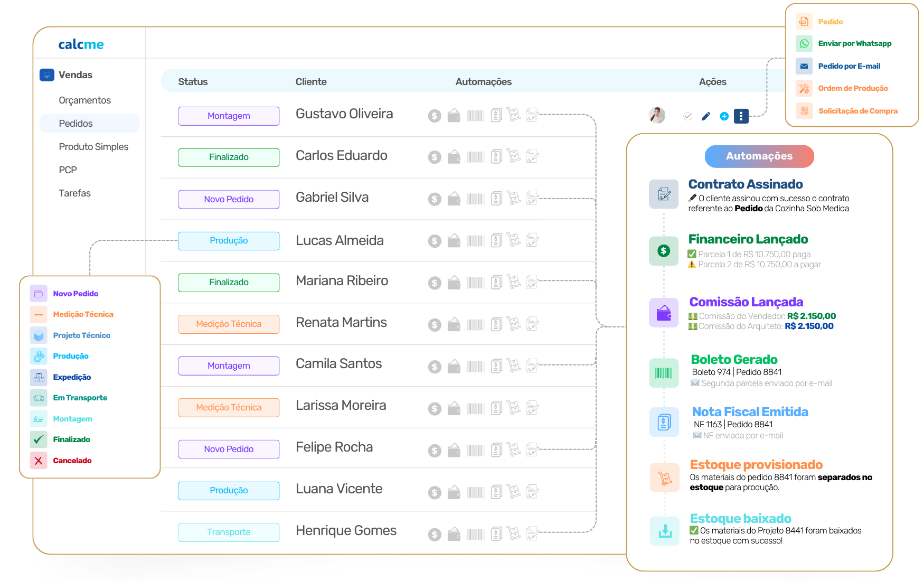Click the stock cart icon for Renata Martins
The image size is (924, 581).
(x=514, y=323)
